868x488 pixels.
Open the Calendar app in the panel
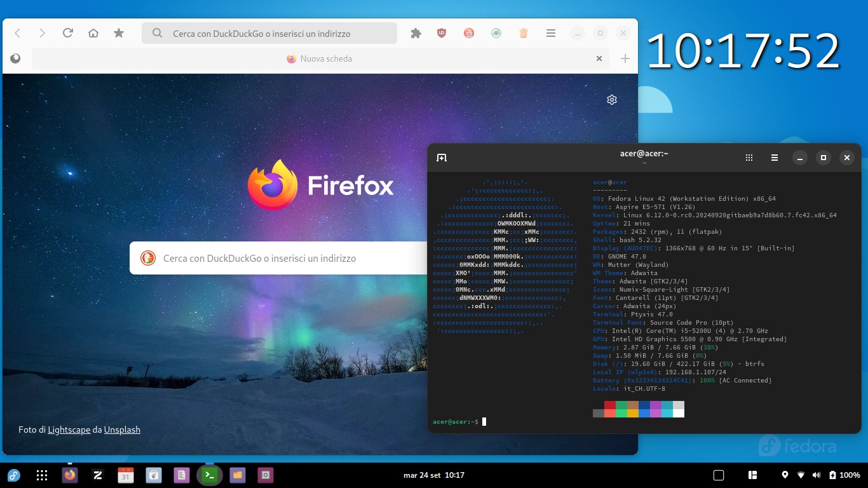[x=126, y=475]
